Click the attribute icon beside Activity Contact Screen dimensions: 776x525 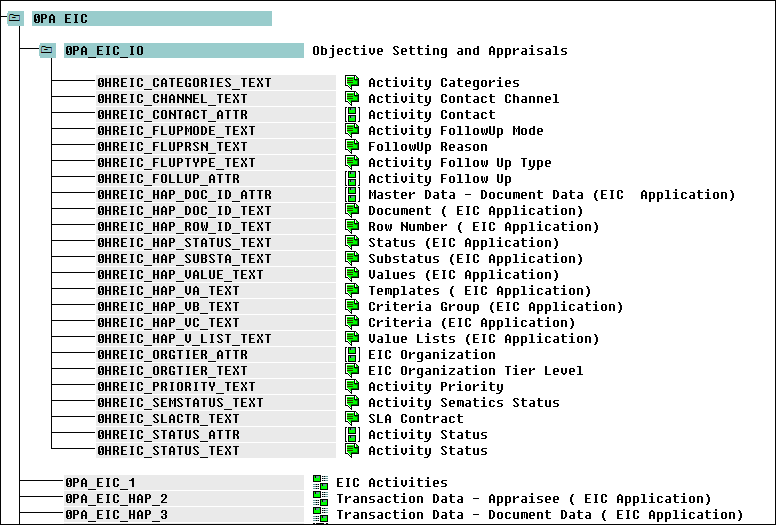[x=352, y=115]
